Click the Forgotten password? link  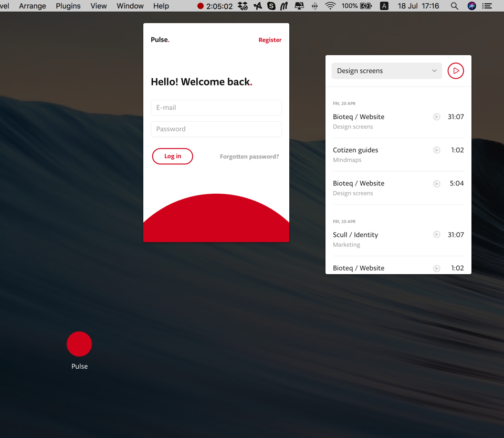[x=249, y=157]
